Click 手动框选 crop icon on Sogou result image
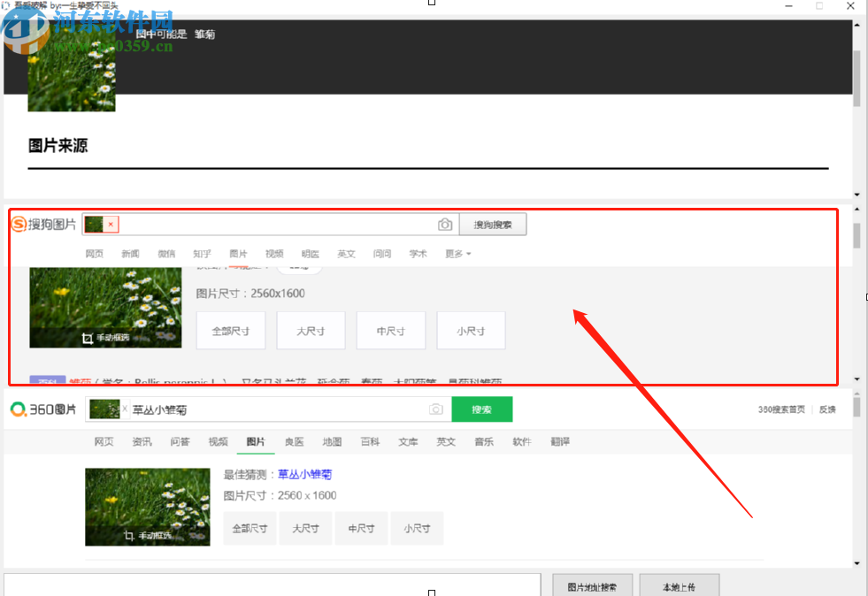The width and height of the screenshot is (868, 596). point(87,338)
